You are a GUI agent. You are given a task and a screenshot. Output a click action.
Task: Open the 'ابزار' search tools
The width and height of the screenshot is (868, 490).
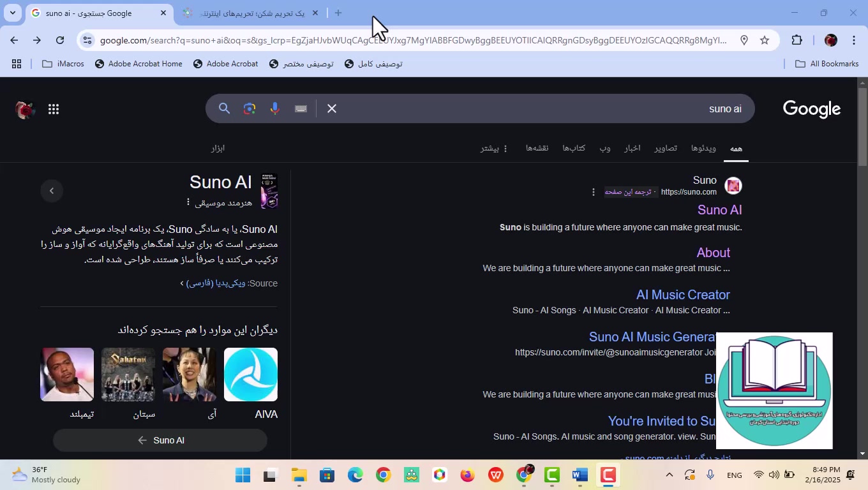218,148
